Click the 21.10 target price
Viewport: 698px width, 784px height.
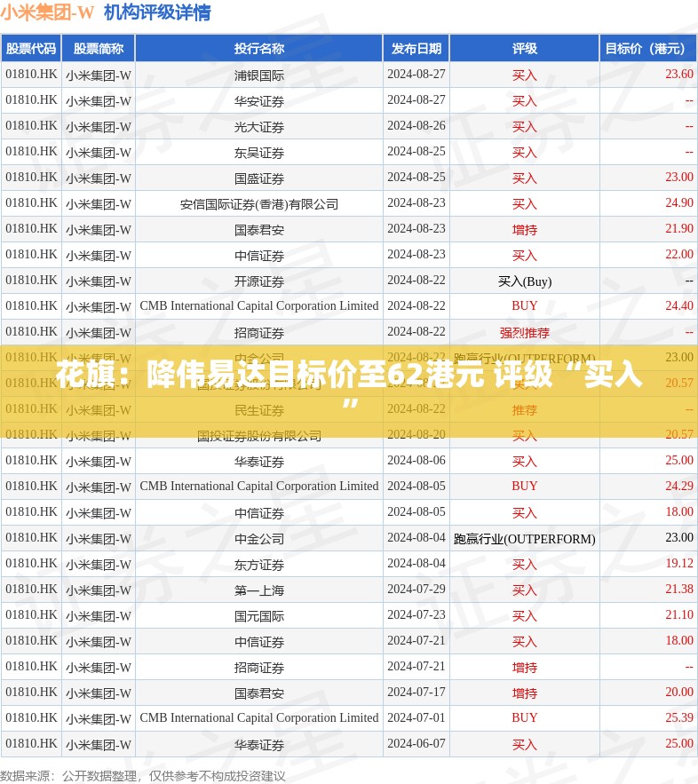point(679,614)
